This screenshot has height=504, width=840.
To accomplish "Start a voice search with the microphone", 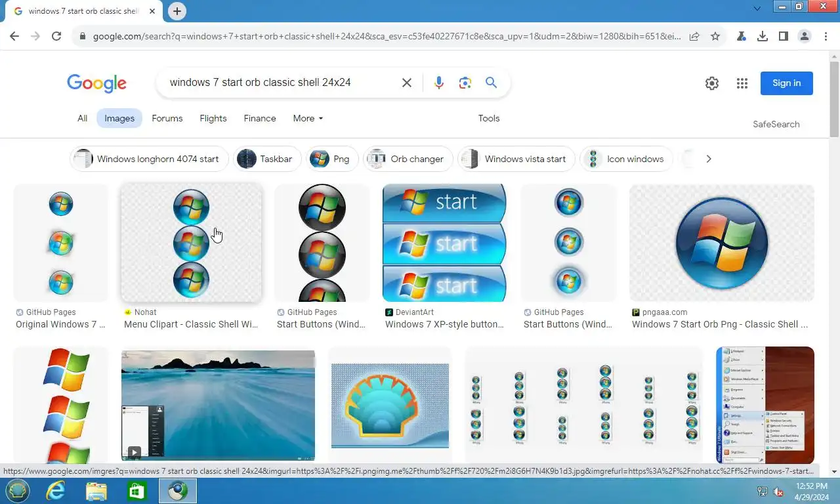I will pos(439,83).
